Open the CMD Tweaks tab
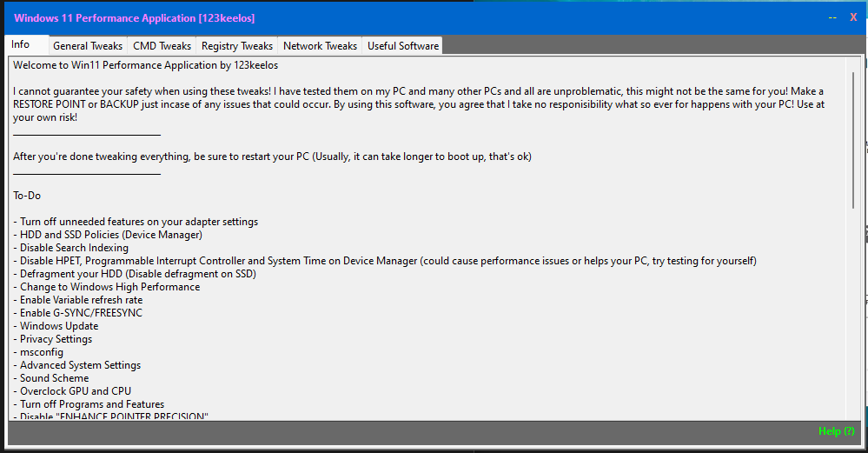Image resolution: width=868 pixels, height=453 pixels. (162, 46)
